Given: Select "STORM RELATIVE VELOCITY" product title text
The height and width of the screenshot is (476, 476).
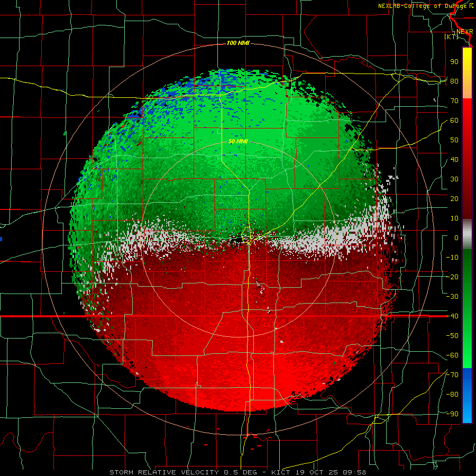Looking at the screenshot, I should point(164,472).
